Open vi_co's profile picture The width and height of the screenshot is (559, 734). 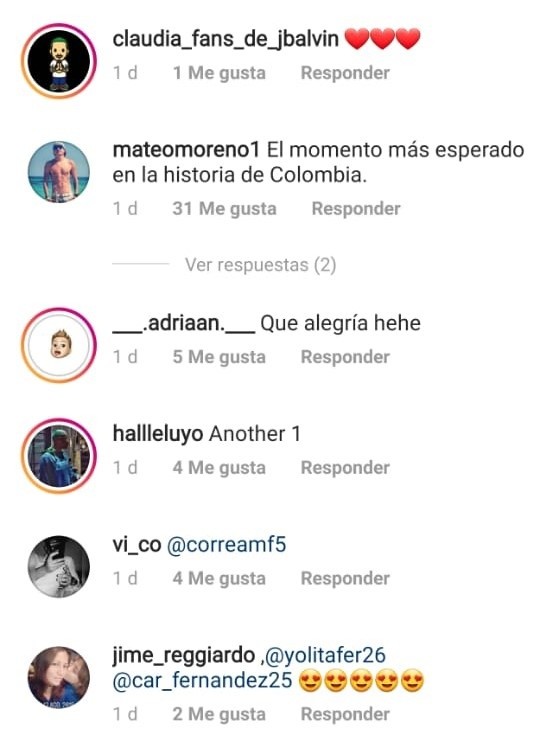coord(59,566)
